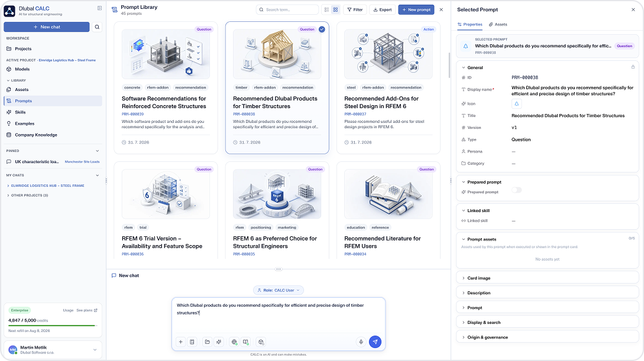The width and height of the screenshot is (644, 361).
Task: Collapse the Prepared prompt section
Action: [463, 182]
